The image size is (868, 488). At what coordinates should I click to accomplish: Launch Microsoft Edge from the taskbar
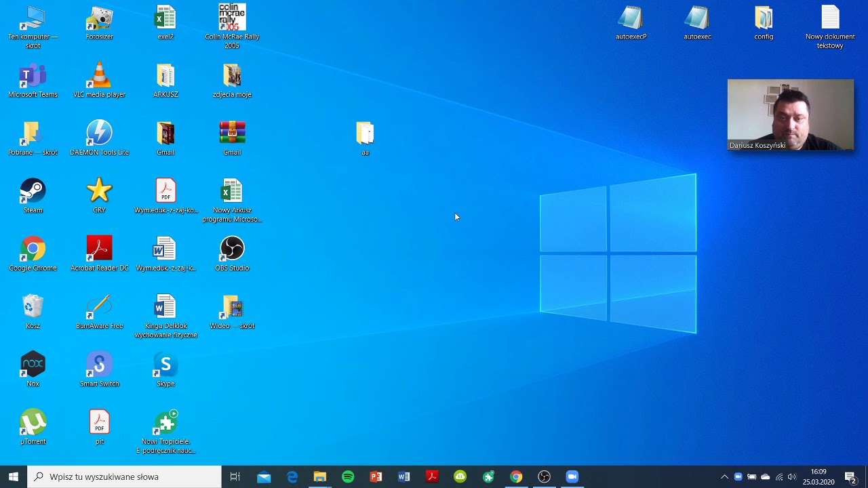(292, 476)
